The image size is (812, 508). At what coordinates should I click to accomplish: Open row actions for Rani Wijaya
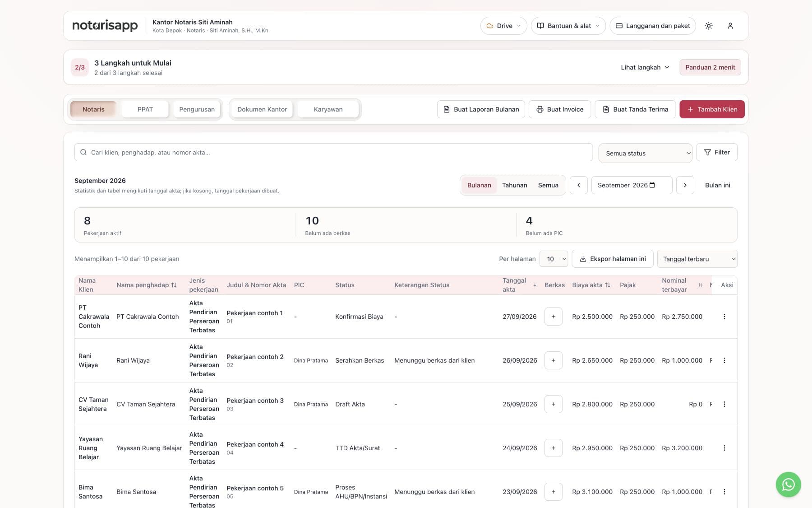click(724, 360)
